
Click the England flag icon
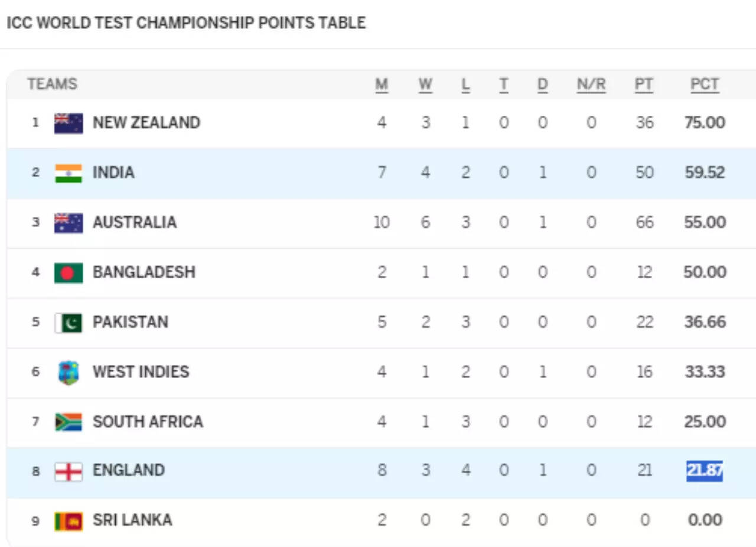pos(69,471)
